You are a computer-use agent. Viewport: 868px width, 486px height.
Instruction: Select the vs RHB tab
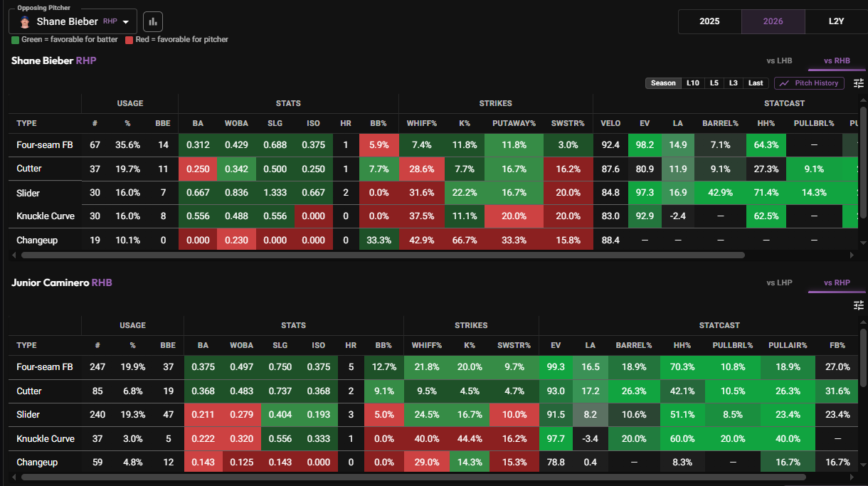click(x=837, y=61)
